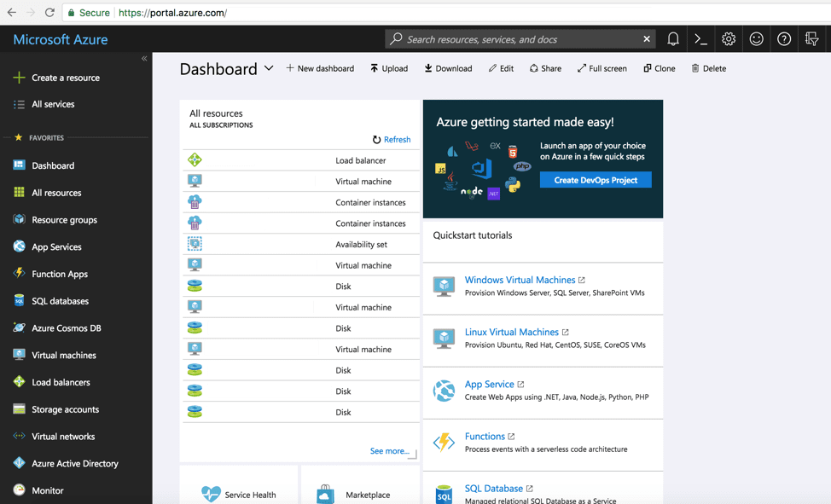831x504 pixels.
Task: Click the feedback smiley icon
Action: [x=756, y=38]
